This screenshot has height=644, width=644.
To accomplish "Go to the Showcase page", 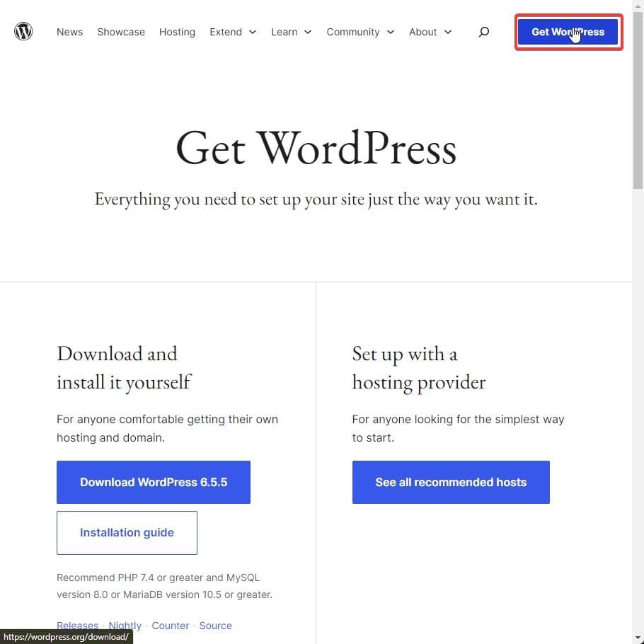I will [121, 32].
